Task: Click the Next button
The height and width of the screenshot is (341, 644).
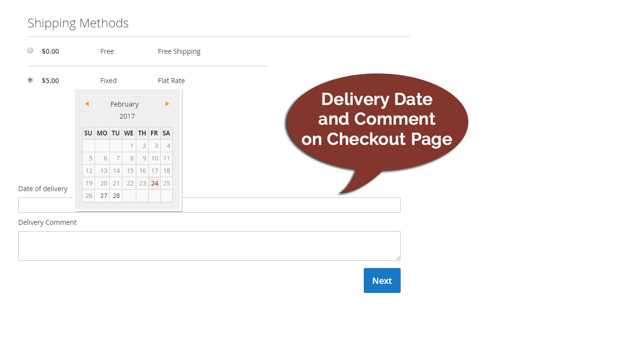Action: pos(382,280)
